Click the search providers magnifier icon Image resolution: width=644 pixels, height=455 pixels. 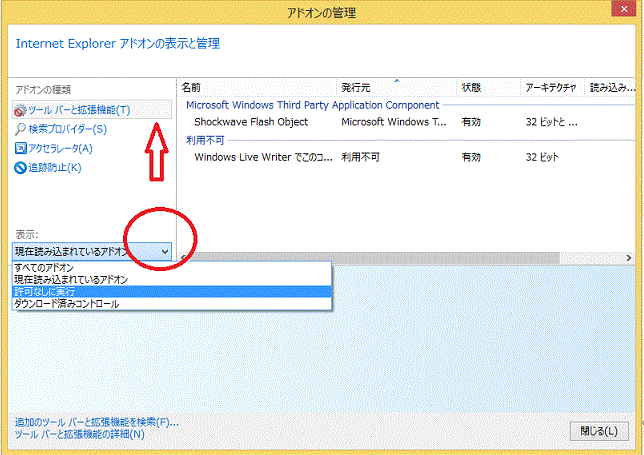20,129
